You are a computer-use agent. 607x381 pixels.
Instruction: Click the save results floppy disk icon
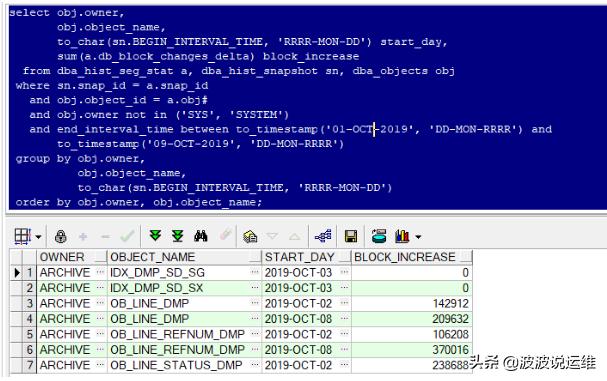coord(351,236)
